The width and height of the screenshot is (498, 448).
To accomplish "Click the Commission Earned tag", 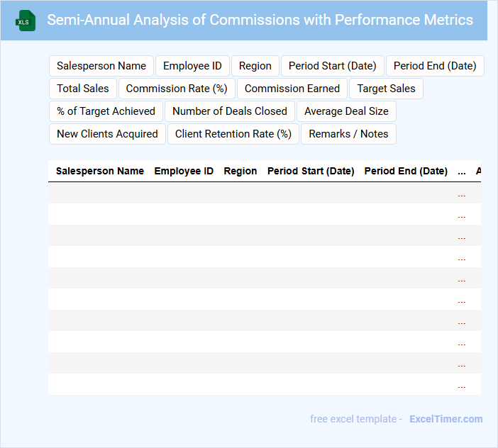I will pyautogui.click(x=292, y=89).
